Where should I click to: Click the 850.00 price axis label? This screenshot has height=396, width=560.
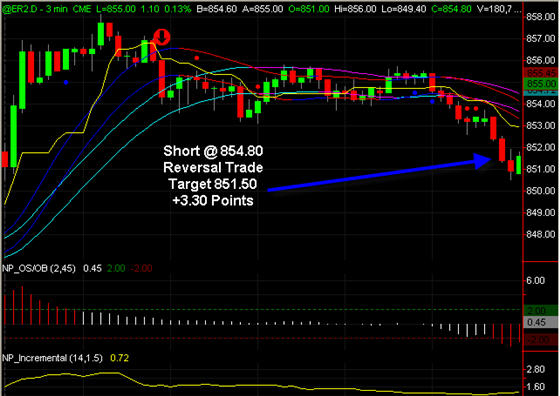tap(541, 190)
